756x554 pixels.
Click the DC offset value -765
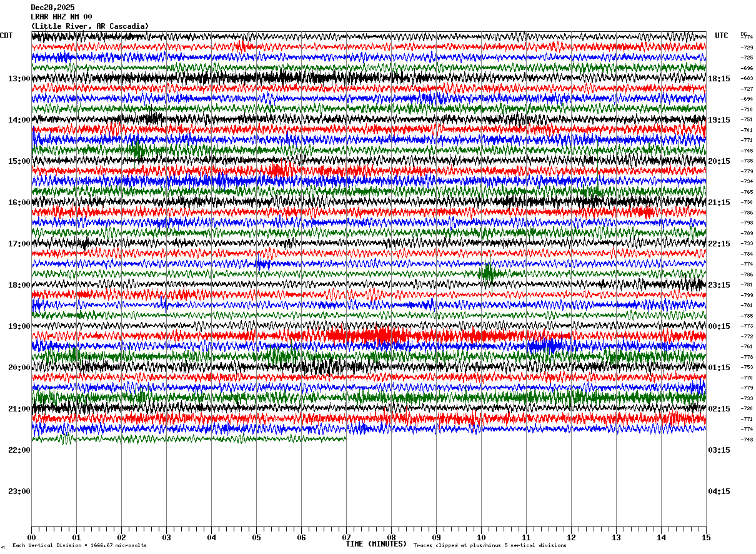(x=747, y=192)
